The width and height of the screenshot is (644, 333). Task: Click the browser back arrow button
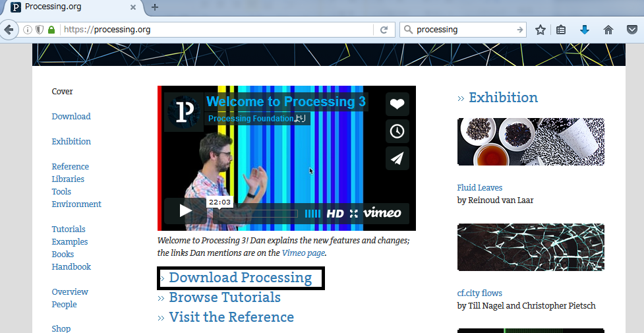tap(9, 30)
